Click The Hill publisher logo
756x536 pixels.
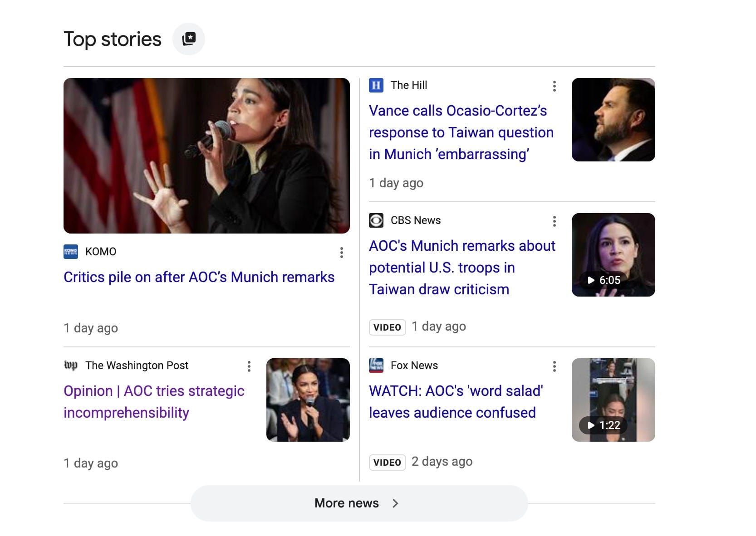[x=376, y=85]
